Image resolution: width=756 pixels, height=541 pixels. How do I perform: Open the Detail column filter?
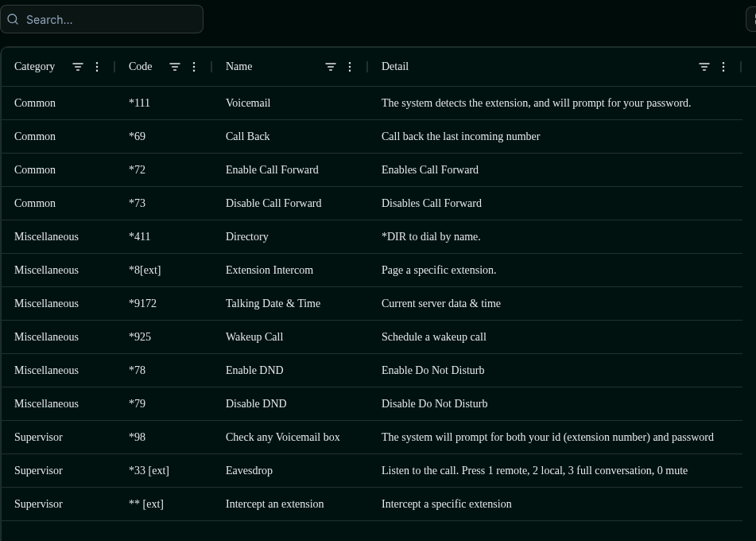click(x=704, y=67)
